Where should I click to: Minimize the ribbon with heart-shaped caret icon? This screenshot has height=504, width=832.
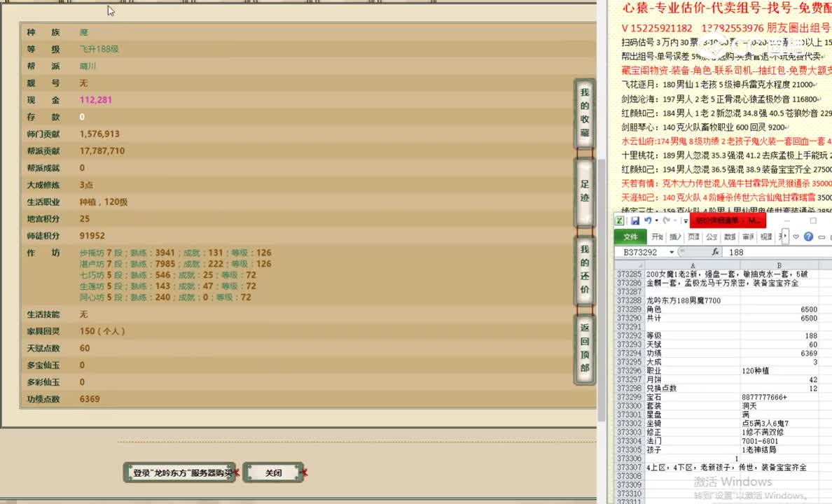point(796,237)
